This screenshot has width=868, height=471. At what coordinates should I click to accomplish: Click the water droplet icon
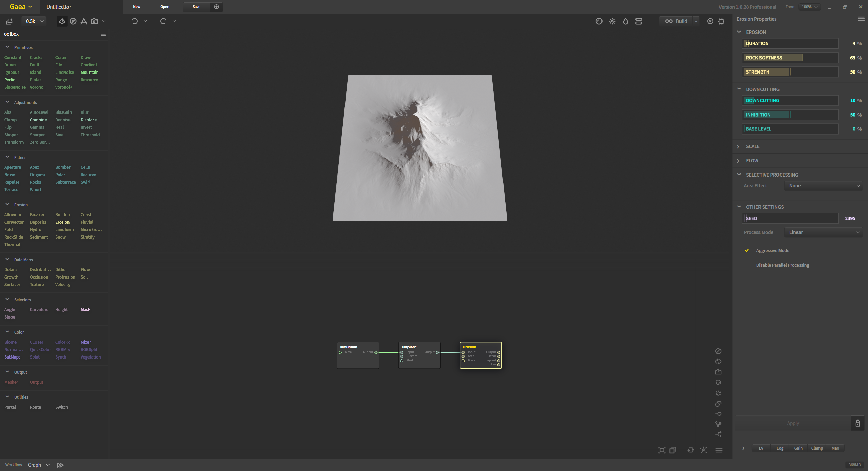point(625,21)
